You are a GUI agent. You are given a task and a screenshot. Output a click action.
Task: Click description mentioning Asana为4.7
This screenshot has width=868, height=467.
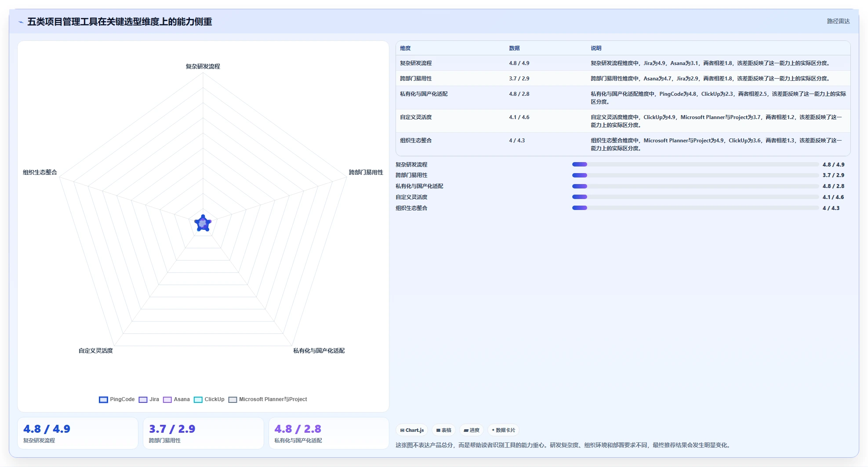[711, 79]
